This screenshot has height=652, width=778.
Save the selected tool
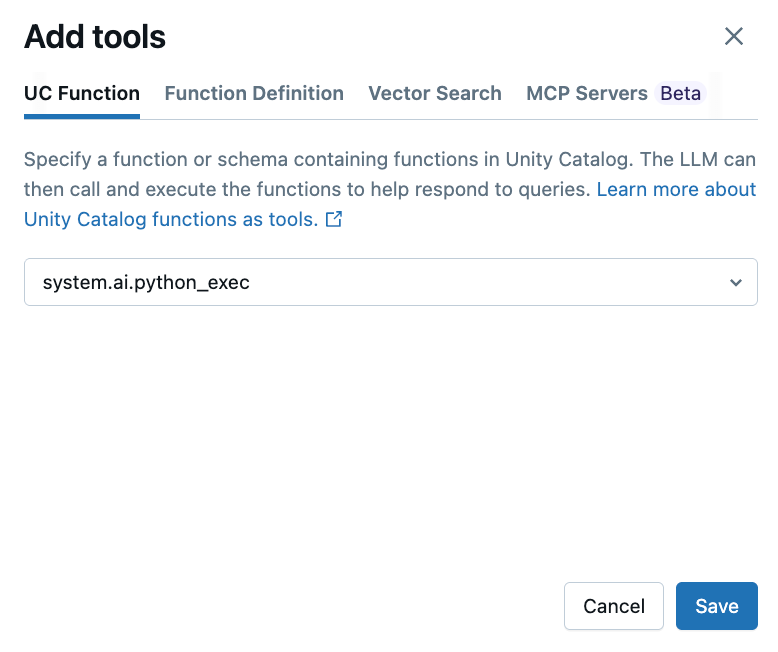click(716, 606)
